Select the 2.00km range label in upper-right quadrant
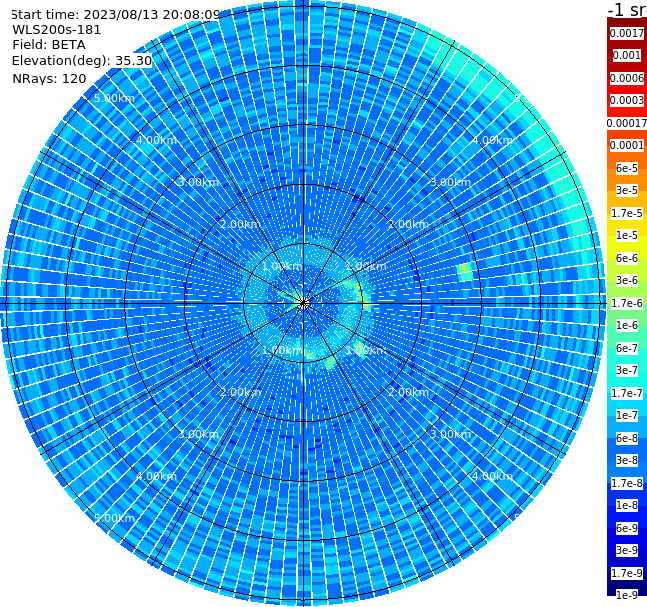This screenshot has width=647, height=607. point(408,224)
